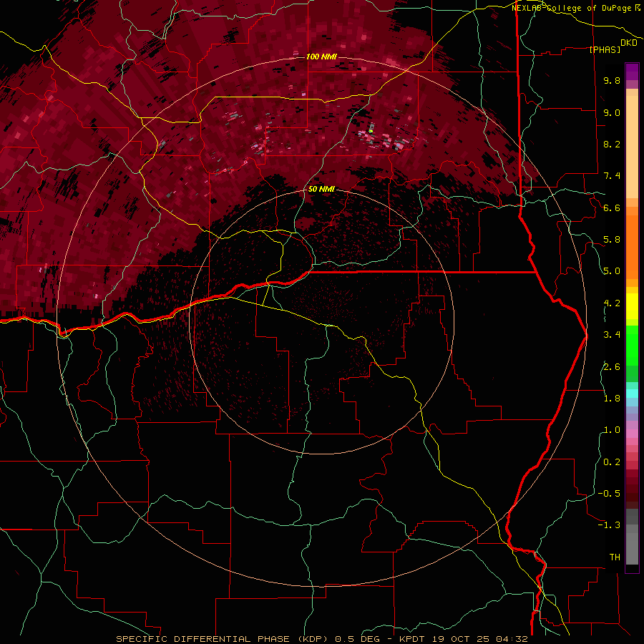The width and height of the screenshot is (644, 644).
Task: Click the -1.3 color scale value
Action: coord(609,525)
